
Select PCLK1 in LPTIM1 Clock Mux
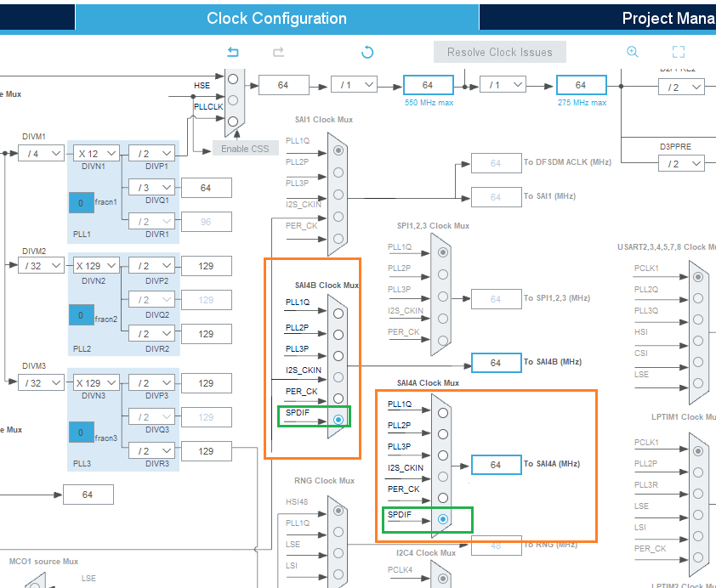698,451
